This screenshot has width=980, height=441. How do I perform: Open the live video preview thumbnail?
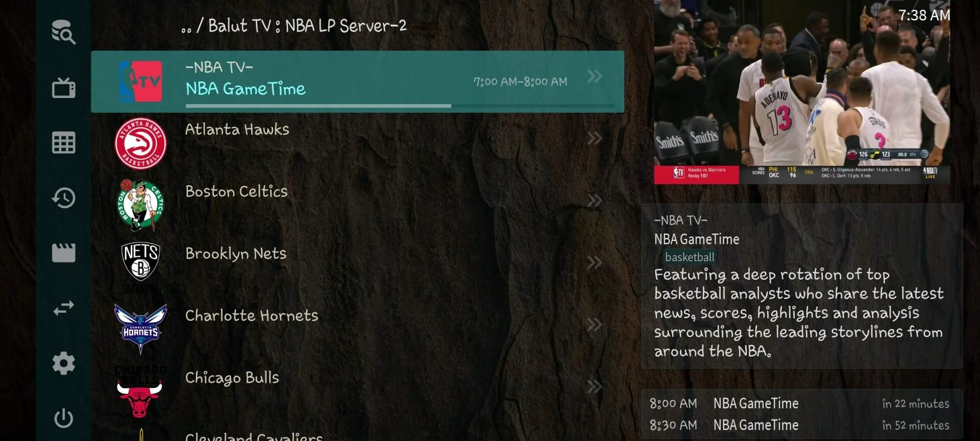pyautogui.click(x=802, y=92)
